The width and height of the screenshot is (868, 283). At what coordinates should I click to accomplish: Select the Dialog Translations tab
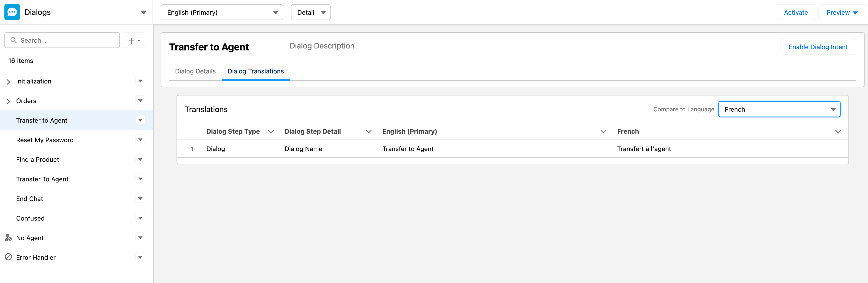(x=256, y=71)
